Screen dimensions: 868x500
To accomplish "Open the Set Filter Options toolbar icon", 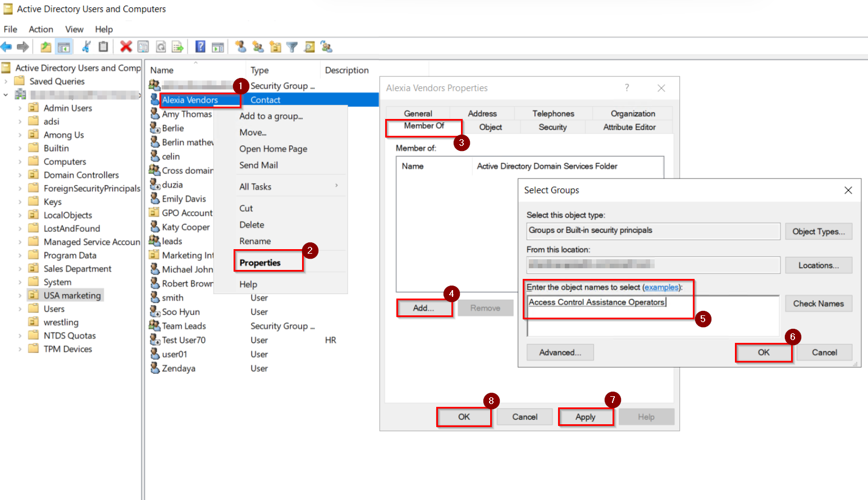I will click(x=292, y=47).
